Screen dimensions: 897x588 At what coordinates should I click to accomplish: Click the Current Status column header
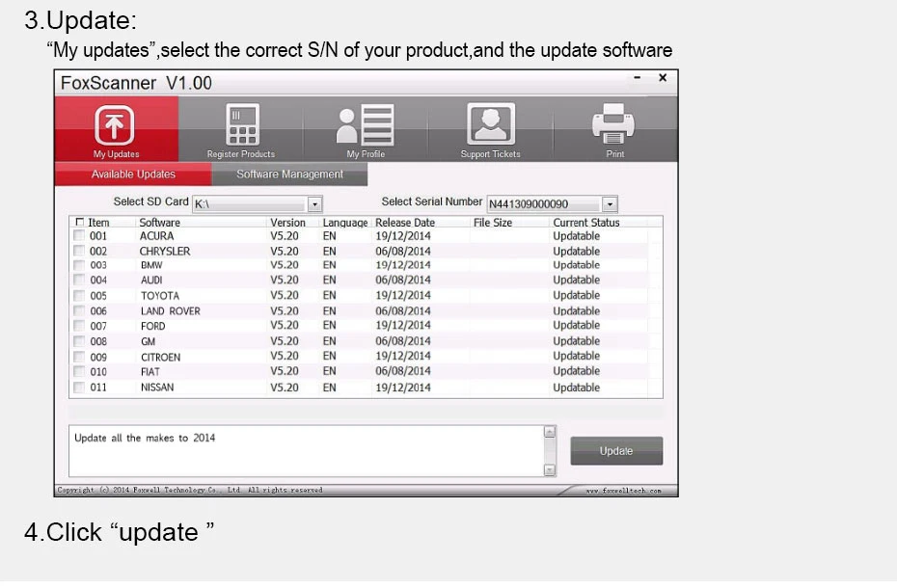tap(585, 223)
